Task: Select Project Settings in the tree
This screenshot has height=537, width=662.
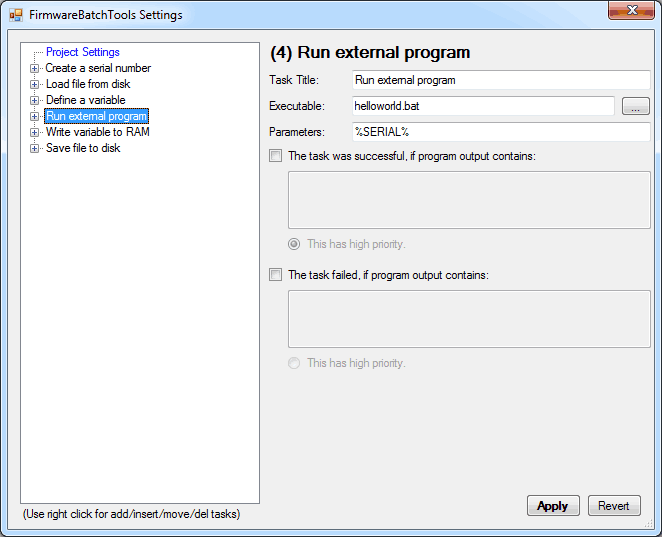Action: tap(82, 52)
